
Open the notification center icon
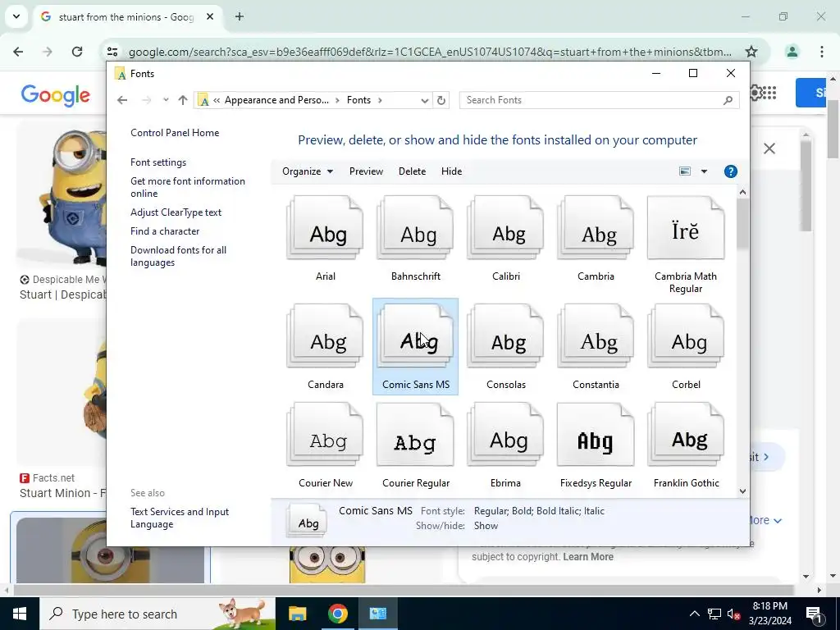coord(814,614)
